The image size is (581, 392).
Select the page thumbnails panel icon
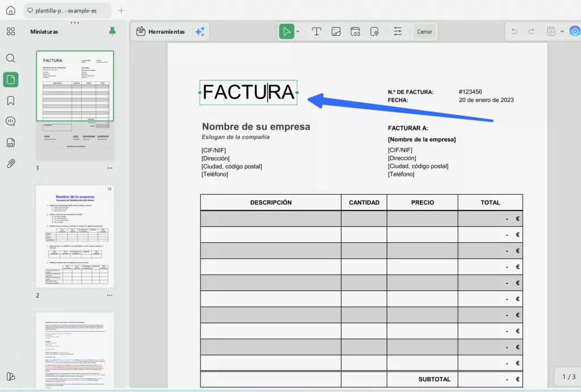(x=11, y=79)
